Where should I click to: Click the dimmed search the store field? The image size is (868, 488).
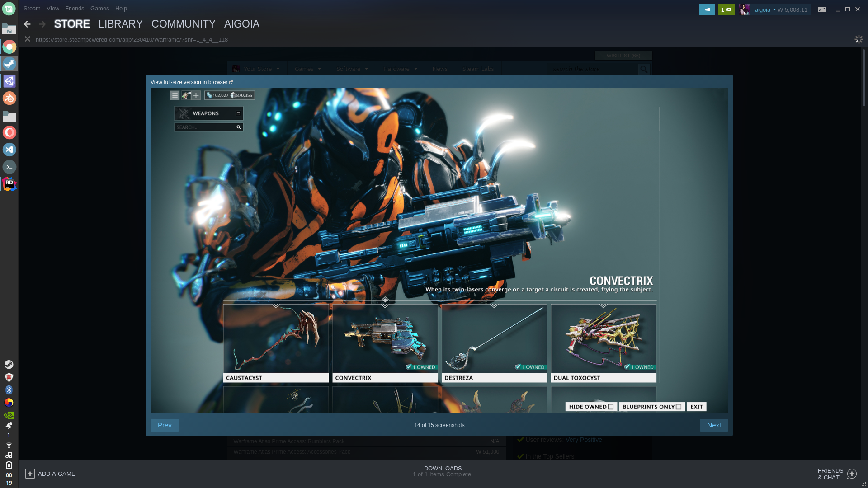592,69
